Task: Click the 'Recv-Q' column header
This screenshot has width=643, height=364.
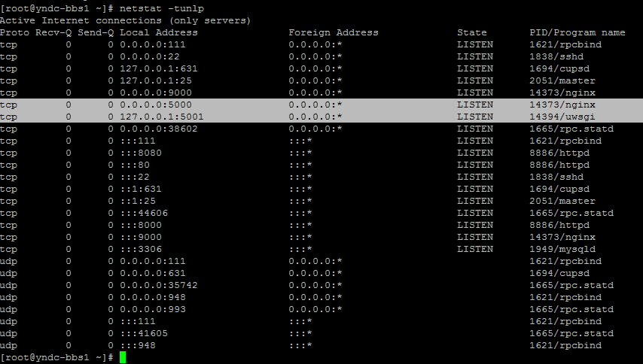Action: coord(53,32)
